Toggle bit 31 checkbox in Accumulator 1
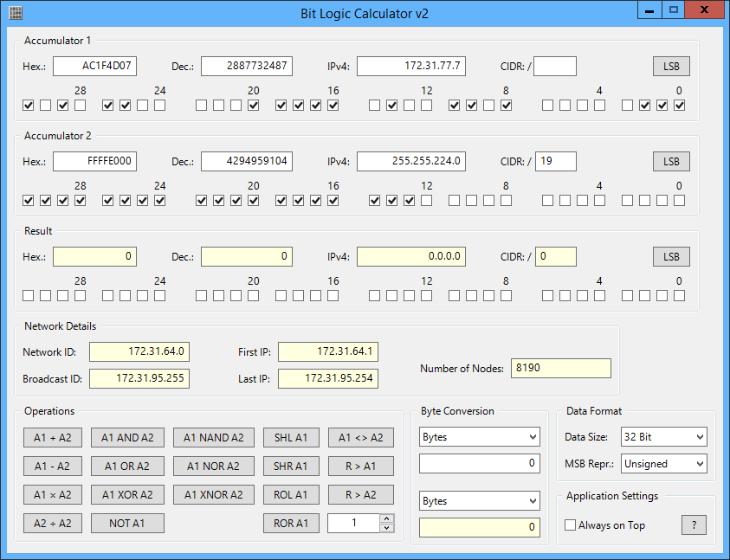 point(29,106)
